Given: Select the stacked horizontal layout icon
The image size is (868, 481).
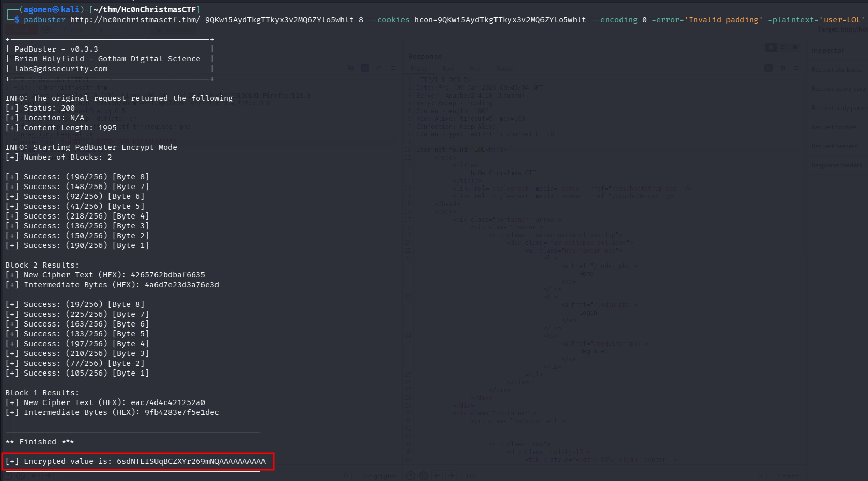Looking at the screenshot, I should point(783,48).
